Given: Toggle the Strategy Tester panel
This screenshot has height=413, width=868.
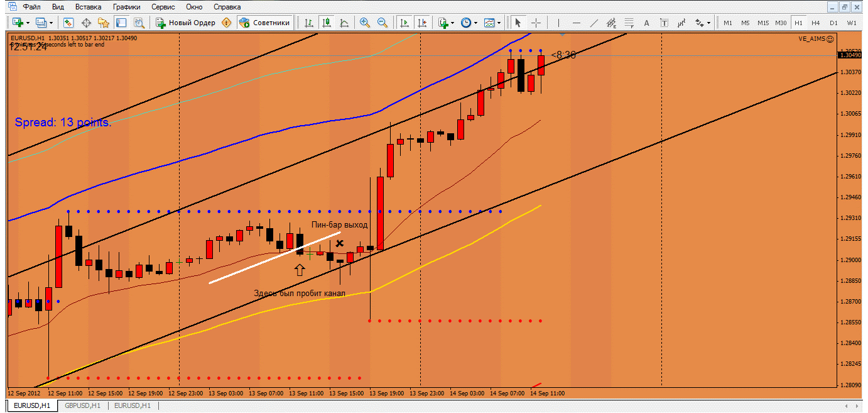Looking at the screenshot, I should [139, 23].
